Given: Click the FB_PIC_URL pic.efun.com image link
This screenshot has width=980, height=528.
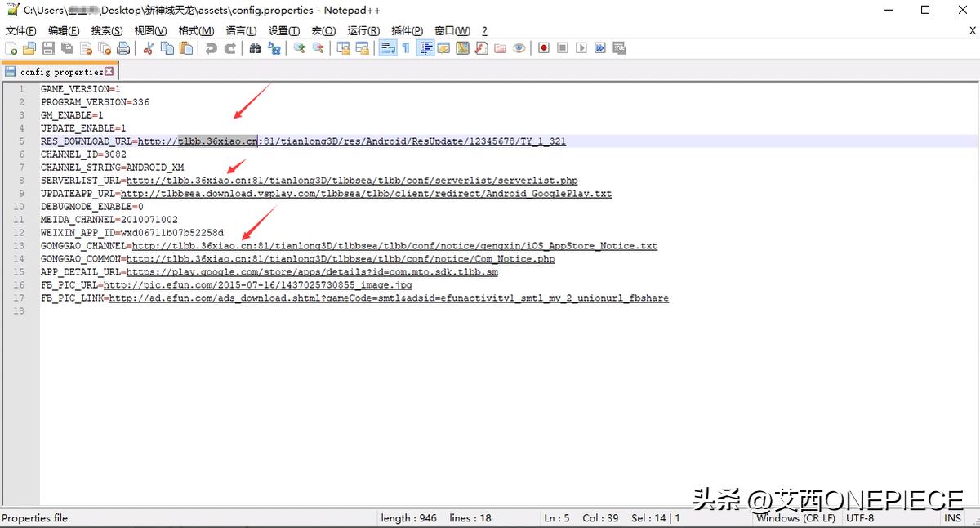Looking at the screenshot, I should (x=258, y=285).
